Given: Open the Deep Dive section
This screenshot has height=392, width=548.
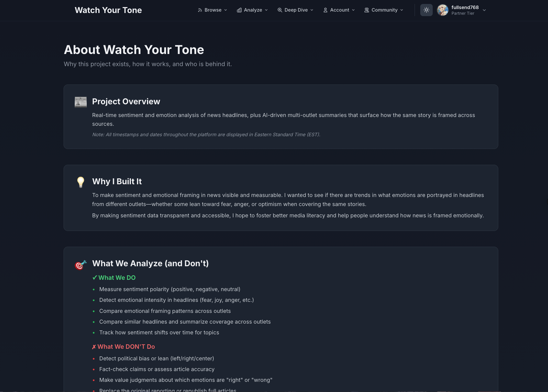Looking at the screenshot, I should tap(296, 10).
